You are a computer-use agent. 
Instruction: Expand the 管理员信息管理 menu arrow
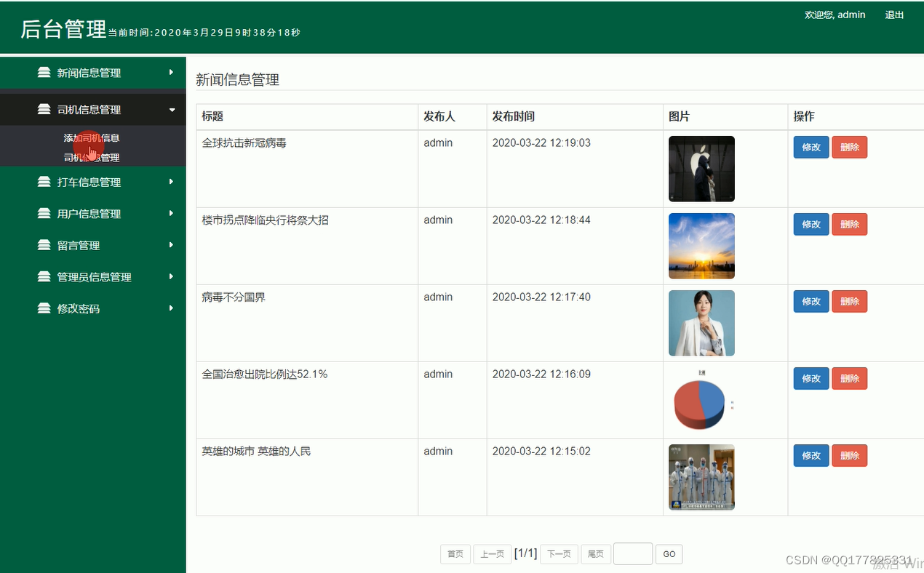pos(172,276)
